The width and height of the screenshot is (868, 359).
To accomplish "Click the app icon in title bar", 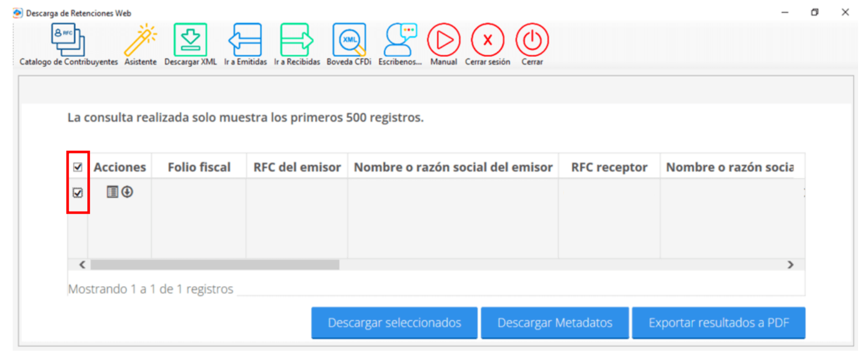I will [18, 13].
